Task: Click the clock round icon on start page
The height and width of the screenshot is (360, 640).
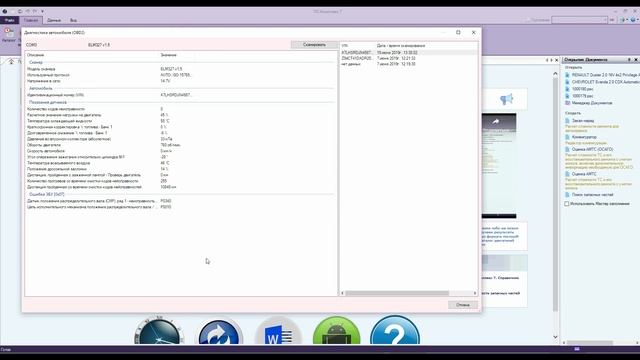Action: 159,331
